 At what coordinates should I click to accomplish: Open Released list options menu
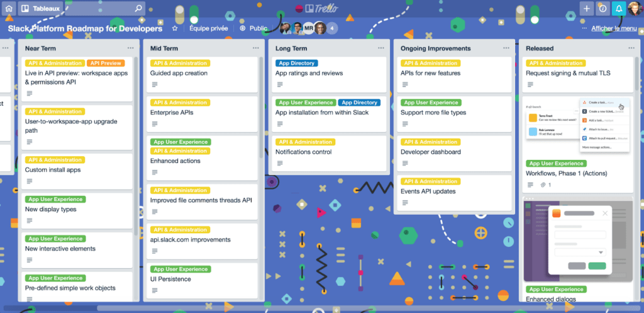[631, 48]
